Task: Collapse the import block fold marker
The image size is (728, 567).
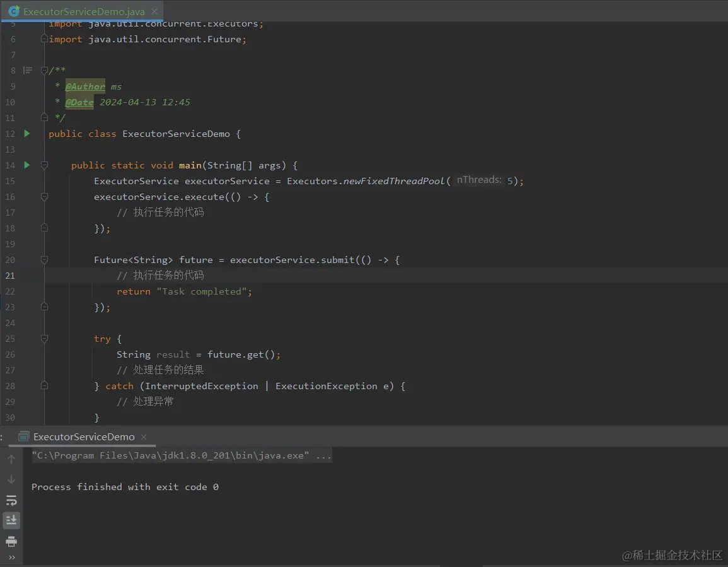Action: [x=44, y=38]
